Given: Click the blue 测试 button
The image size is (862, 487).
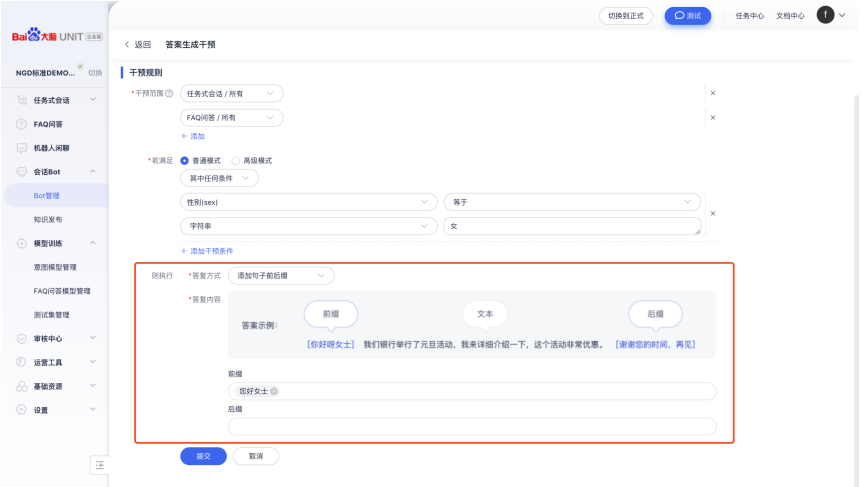Looking at the screenshot, I should point(688,16).
